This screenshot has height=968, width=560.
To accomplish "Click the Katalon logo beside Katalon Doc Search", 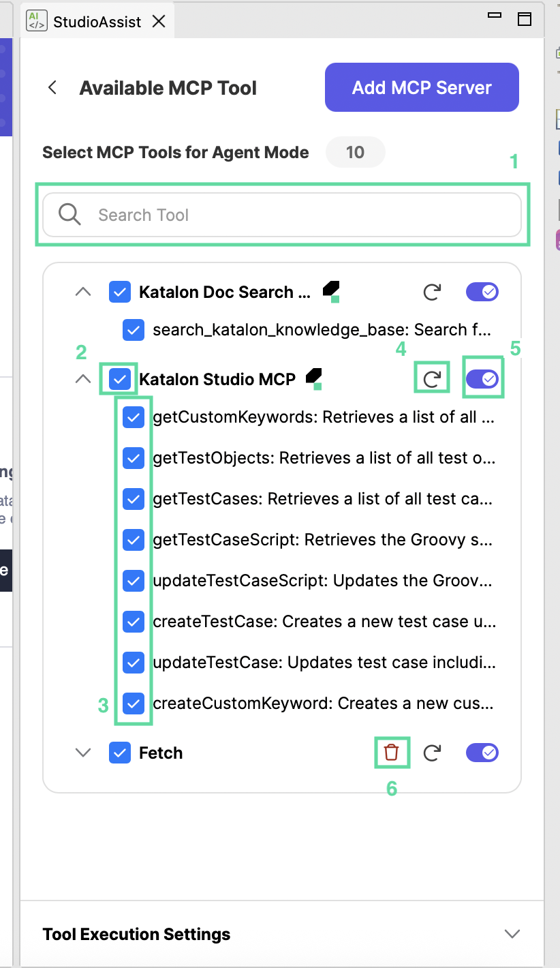I will click(331, 291).
